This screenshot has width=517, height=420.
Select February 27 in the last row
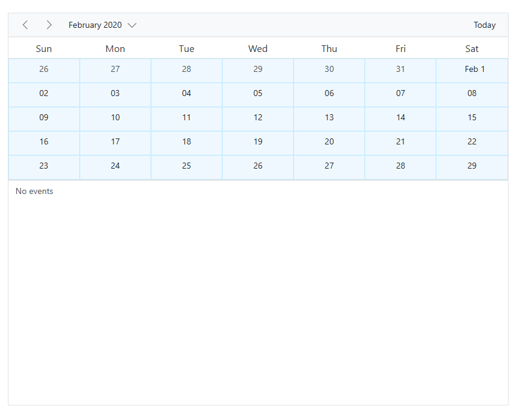pos(329,167)
